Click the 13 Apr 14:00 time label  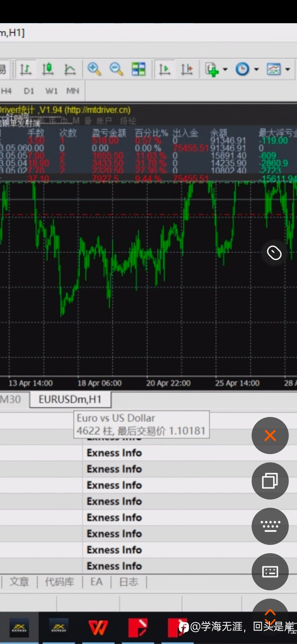[x=31, y=383]
